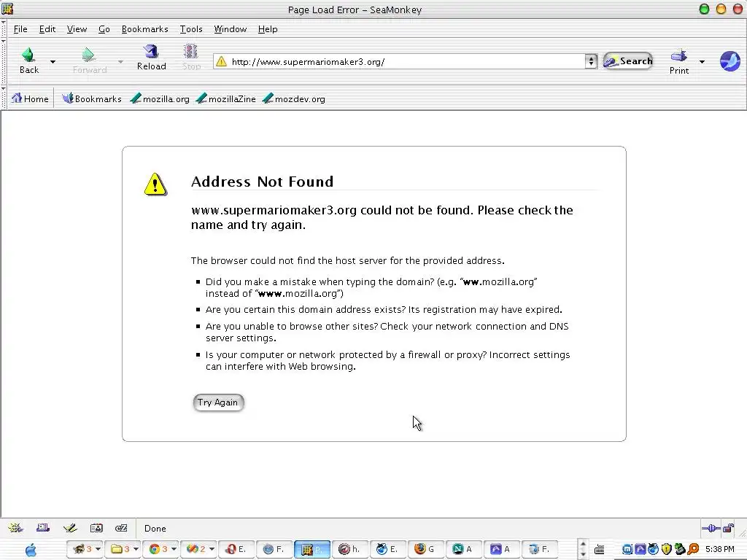Screen dimensions: 747x560
Task: Click the keyboard icon in the taskbar
Action: point(600,550)
